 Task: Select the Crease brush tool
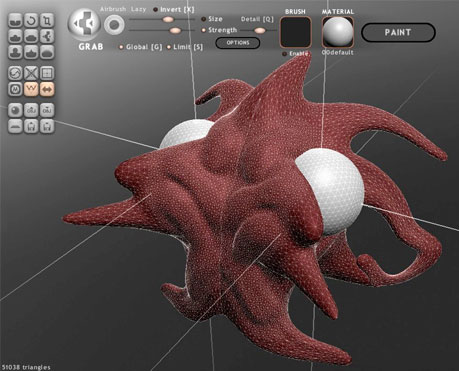tap(15, 20)
